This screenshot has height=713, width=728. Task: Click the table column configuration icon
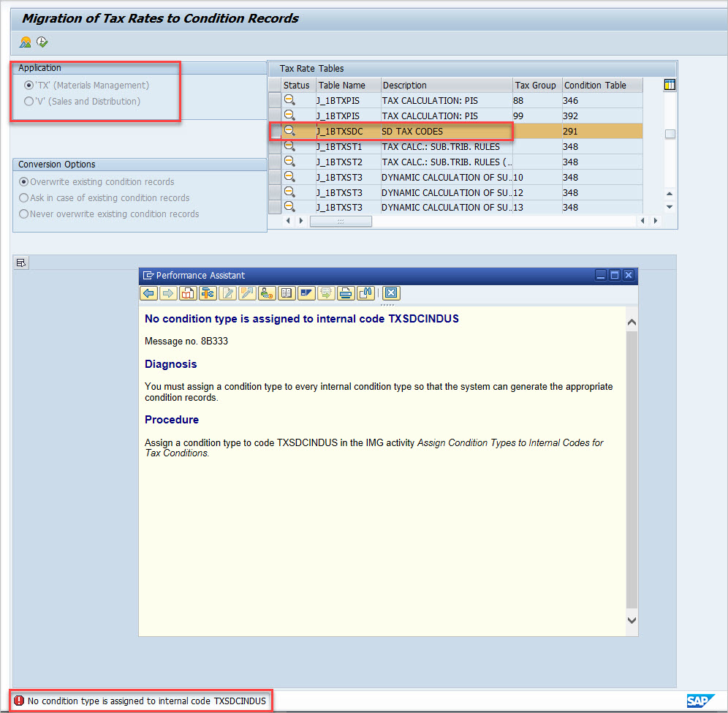[x=670, y=85]
